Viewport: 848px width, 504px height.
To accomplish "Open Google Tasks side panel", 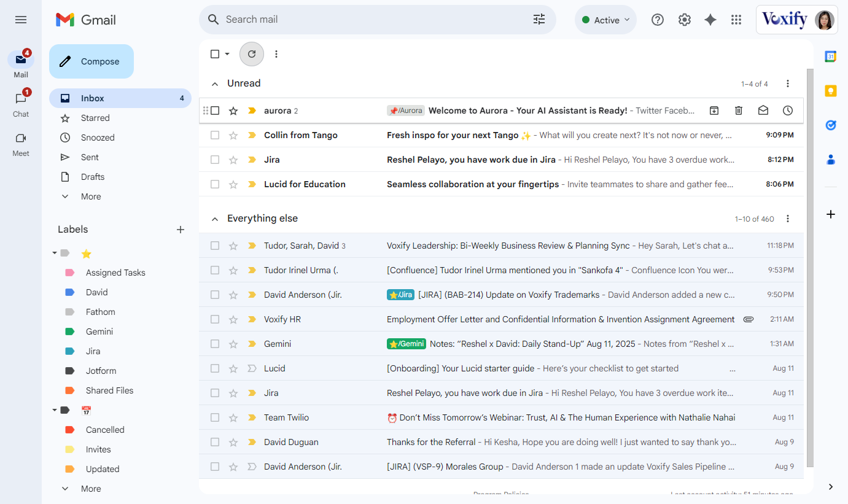I will pyautogui.click(x=831, y=125).
